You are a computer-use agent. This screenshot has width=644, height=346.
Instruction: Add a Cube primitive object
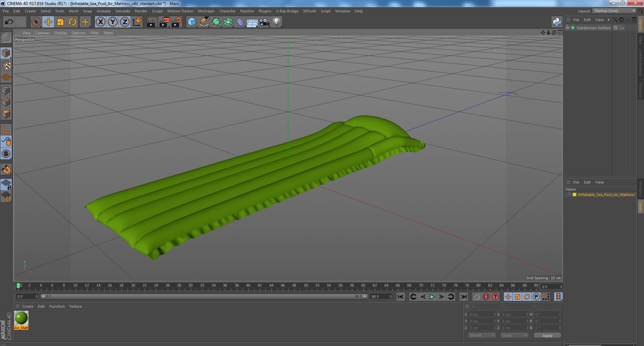pyautogui.click(x=192, y=22)
